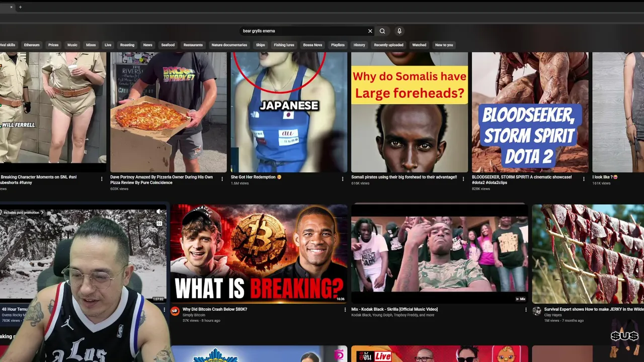This screenshot has width=644, height=362.
Task: Unmute the previewing snow video
Action: pyautogui.click(x=159, y=212)
